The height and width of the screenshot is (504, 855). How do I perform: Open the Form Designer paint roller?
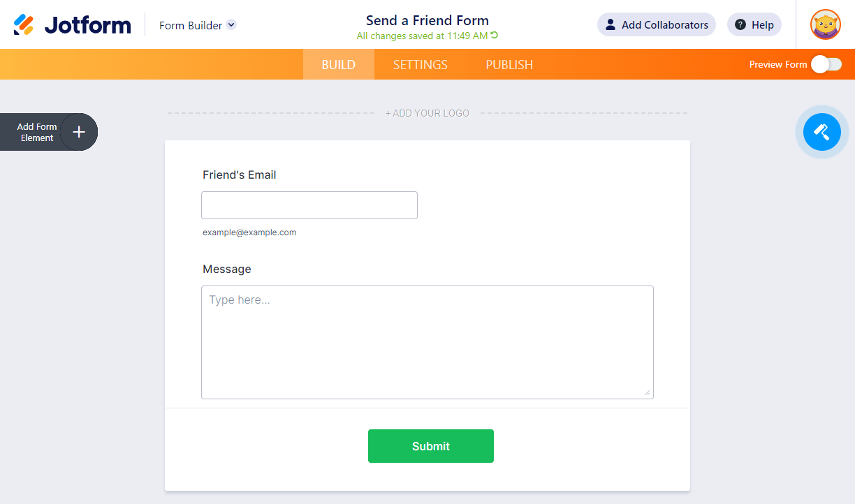tap(821, 131)
